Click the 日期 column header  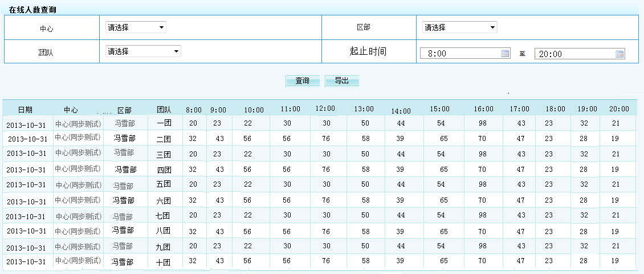25,110
